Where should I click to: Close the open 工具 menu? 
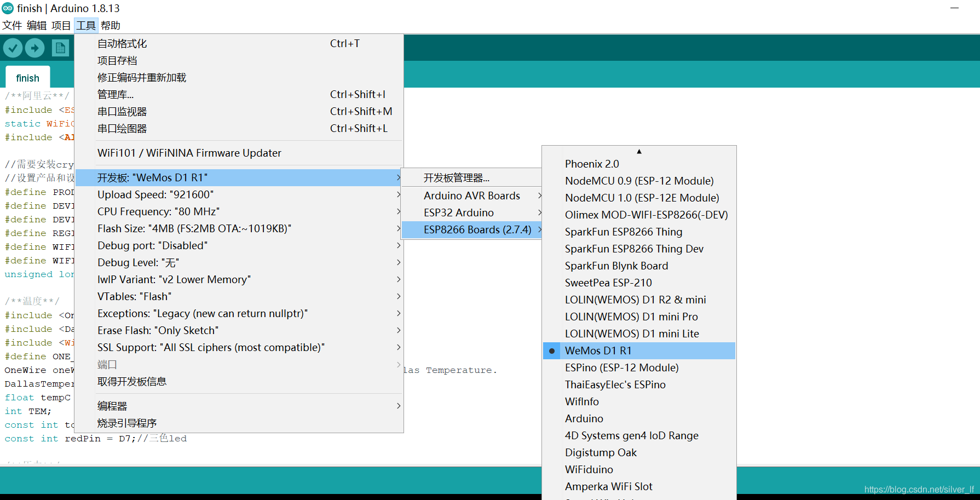coord(86,25)
